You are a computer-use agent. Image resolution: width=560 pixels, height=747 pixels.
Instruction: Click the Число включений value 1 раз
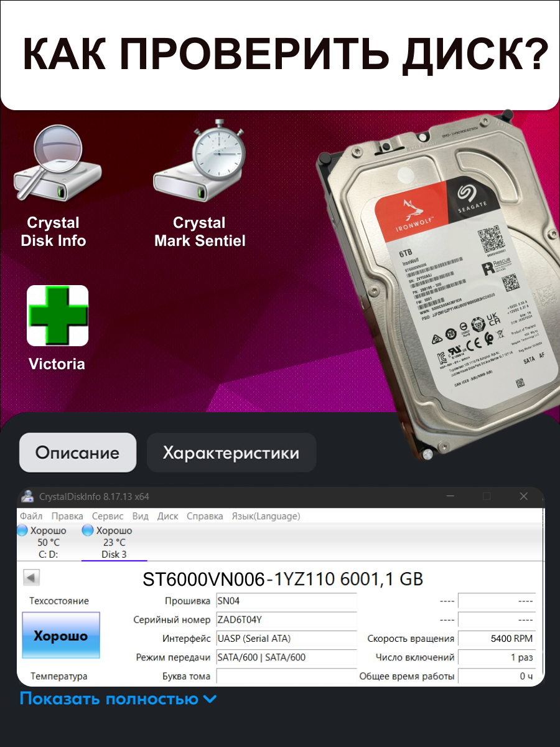pyautogui.click(x=497, y=657)
